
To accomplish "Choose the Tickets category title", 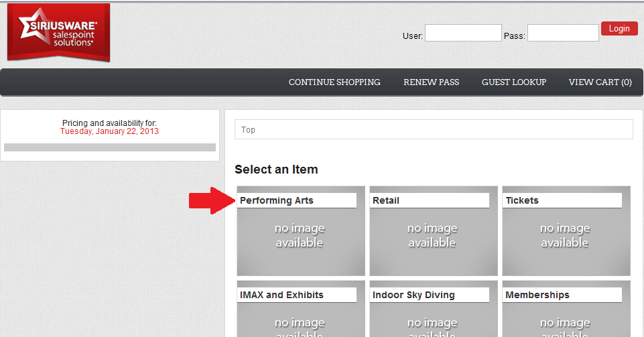I will (x=522, y=200).
